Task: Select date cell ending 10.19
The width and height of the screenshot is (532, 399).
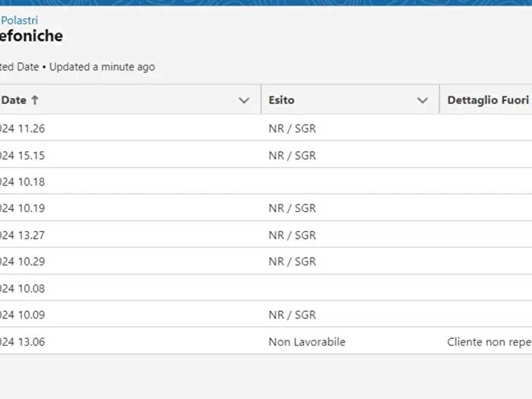Action: tap(22, 208)
